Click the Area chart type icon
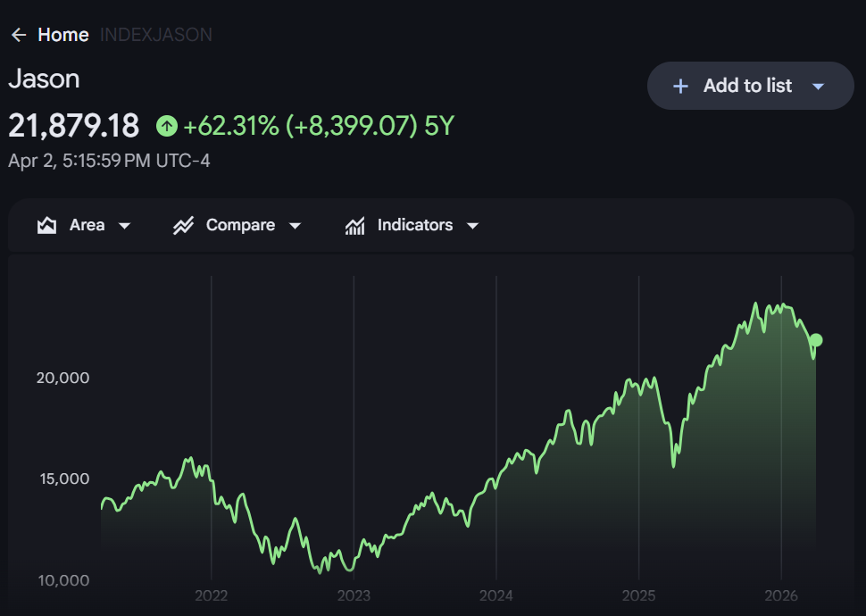Image resolution: width=866 pixels, height=616 pixels. (x=47, y=225)
